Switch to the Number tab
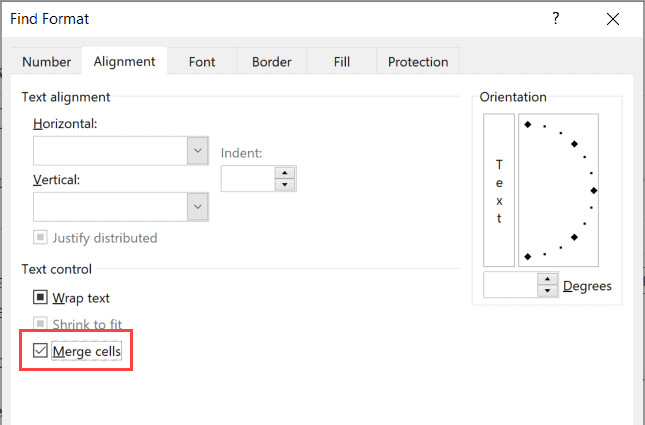This screenshot has width=645, height=425. coord(46,62)
